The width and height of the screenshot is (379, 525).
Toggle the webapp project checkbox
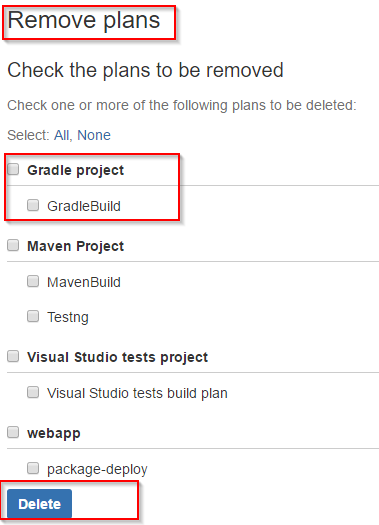13,432
